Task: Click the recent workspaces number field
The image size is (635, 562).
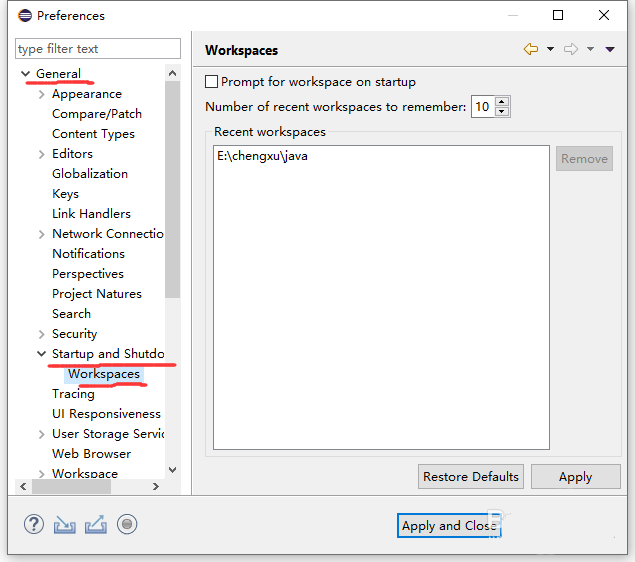Action: coord(483,106)
